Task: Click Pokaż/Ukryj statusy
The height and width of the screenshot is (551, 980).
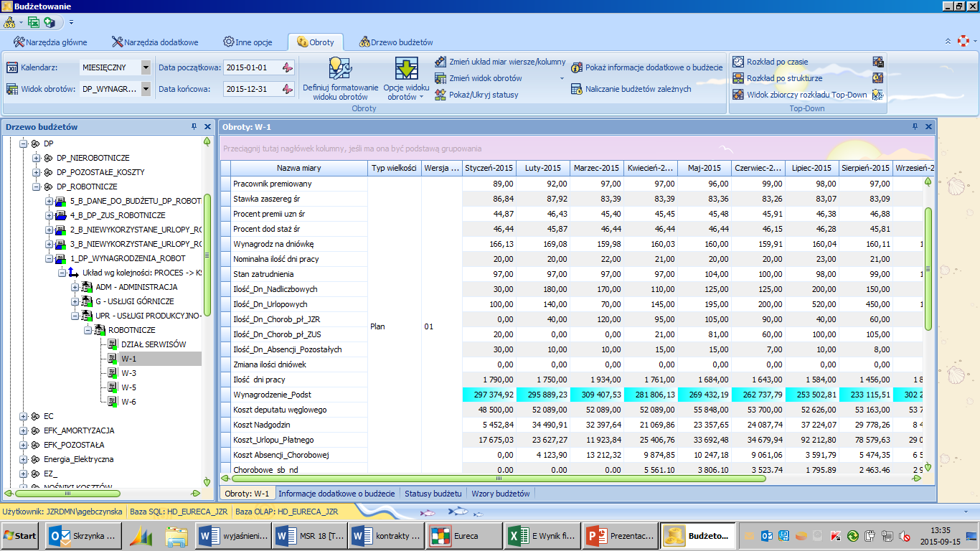Action: [x=476, y=95]
